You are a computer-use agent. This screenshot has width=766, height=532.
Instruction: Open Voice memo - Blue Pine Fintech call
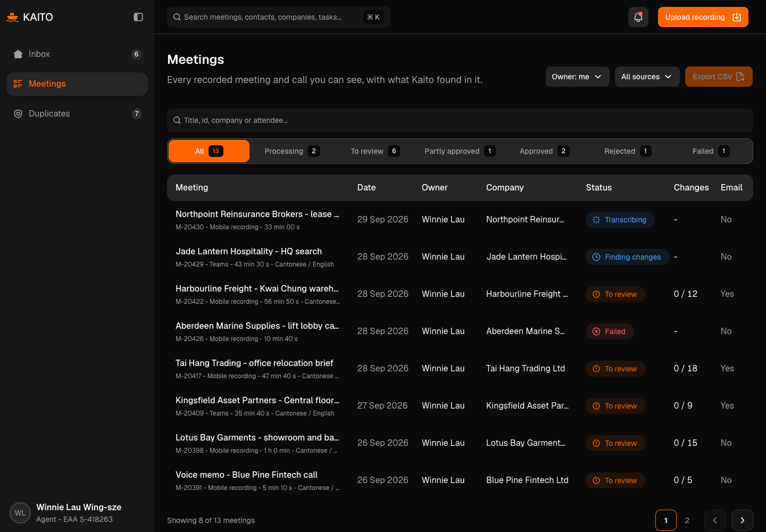click(460, 480)
